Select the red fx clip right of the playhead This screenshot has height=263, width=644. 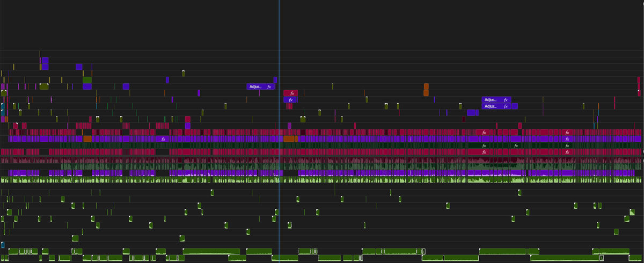click(290, 93)
